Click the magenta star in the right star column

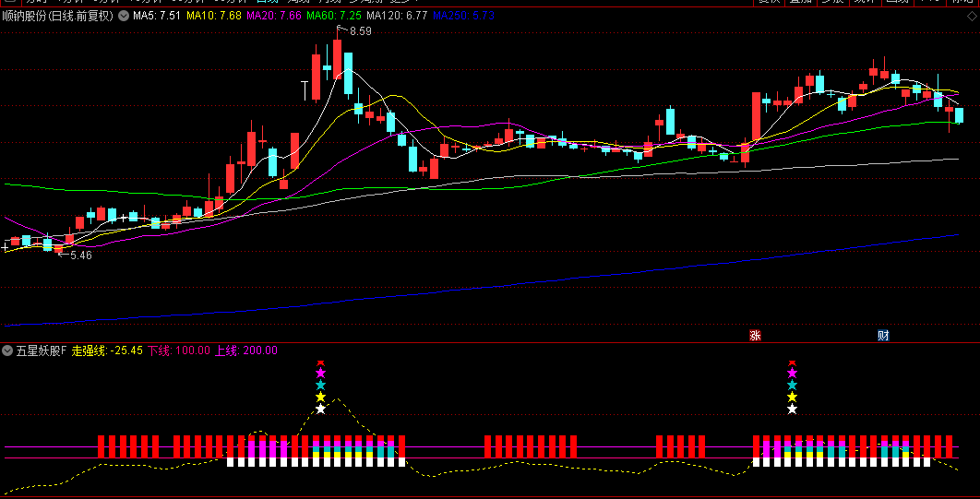click(x=793, y=373)
